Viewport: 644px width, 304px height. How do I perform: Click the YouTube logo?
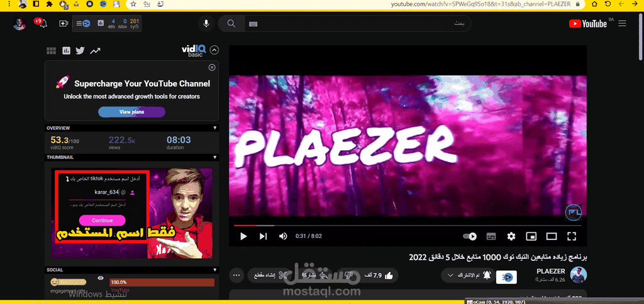coord(588,24)
